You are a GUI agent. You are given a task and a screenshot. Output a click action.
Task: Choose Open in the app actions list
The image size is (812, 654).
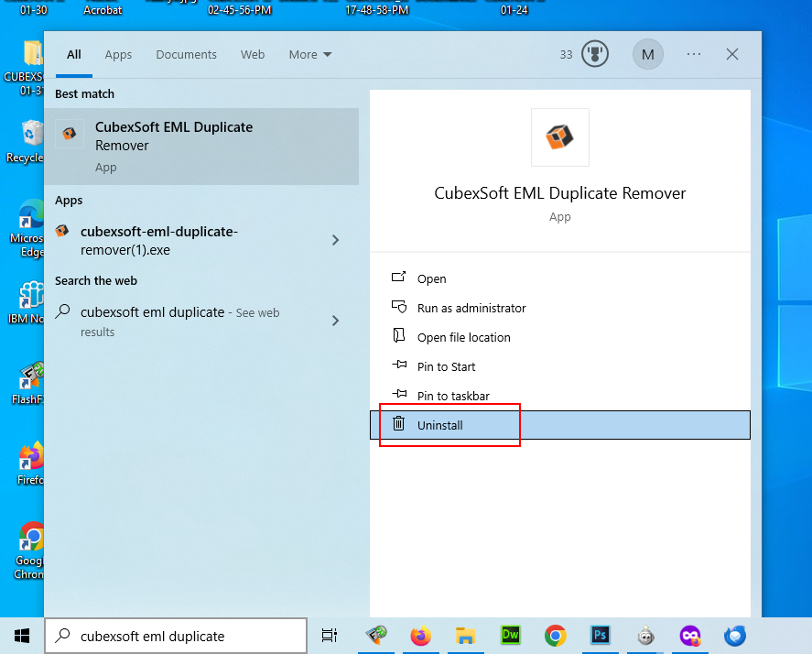560,278
